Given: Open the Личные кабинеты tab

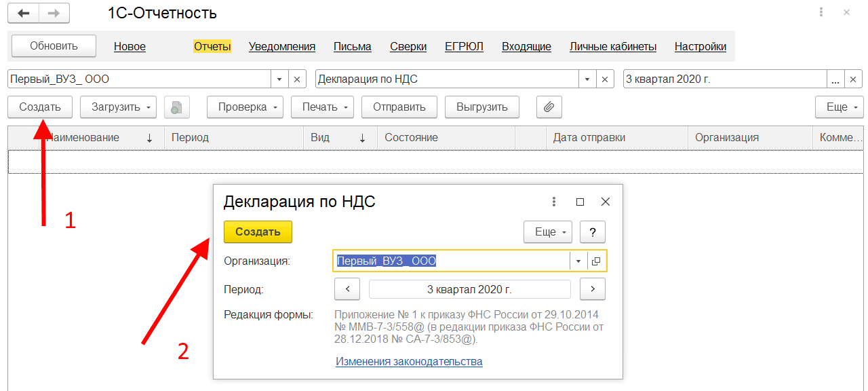Looking at the screenshot, I should 613,47.
